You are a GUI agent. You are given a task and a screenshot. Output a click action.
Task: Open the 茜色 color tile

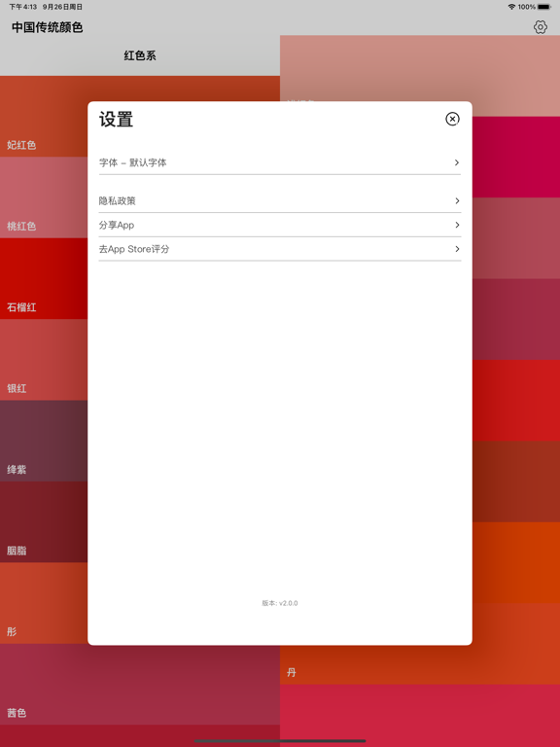point(140,684)
